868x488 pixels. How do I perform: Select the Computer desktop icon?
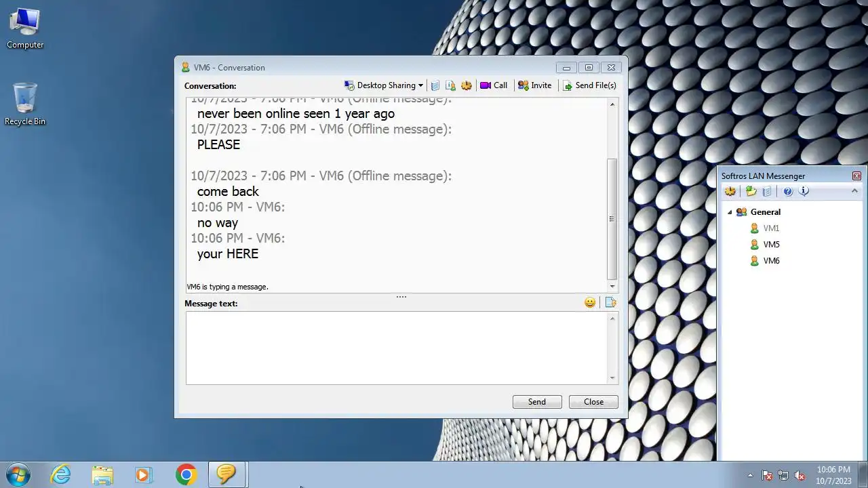coord(25,28)
